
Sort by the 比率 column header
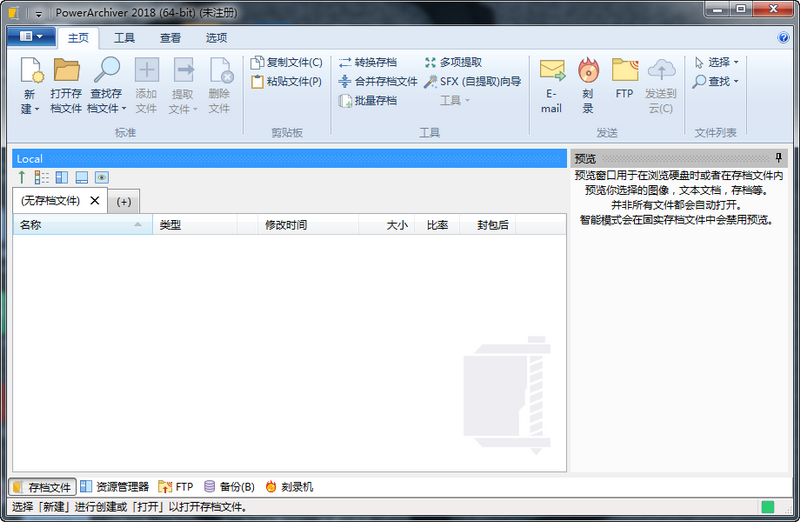click(x=437, y=225)
